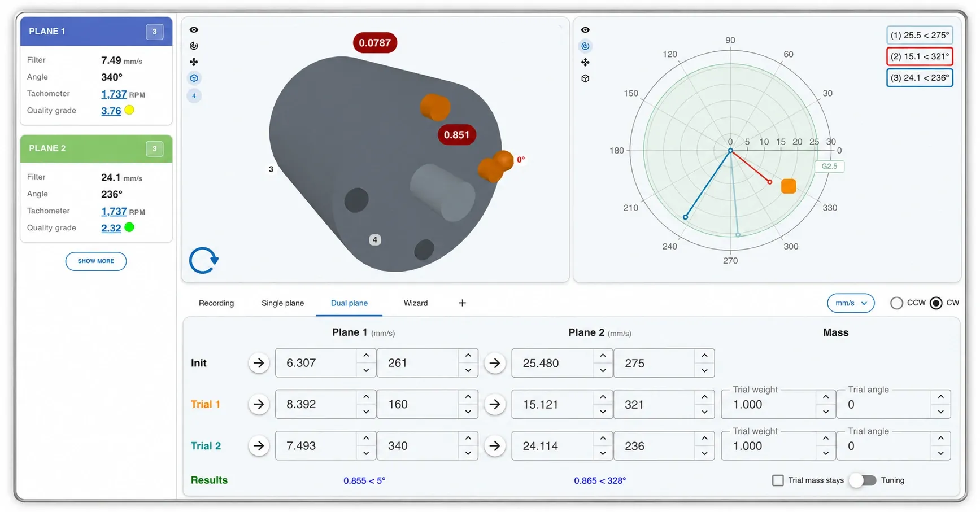Click yellow quality grade indicator Plane 1
The width and height of the screenshot is (980, 512).
pyautogui.click(x=129, y=110)
